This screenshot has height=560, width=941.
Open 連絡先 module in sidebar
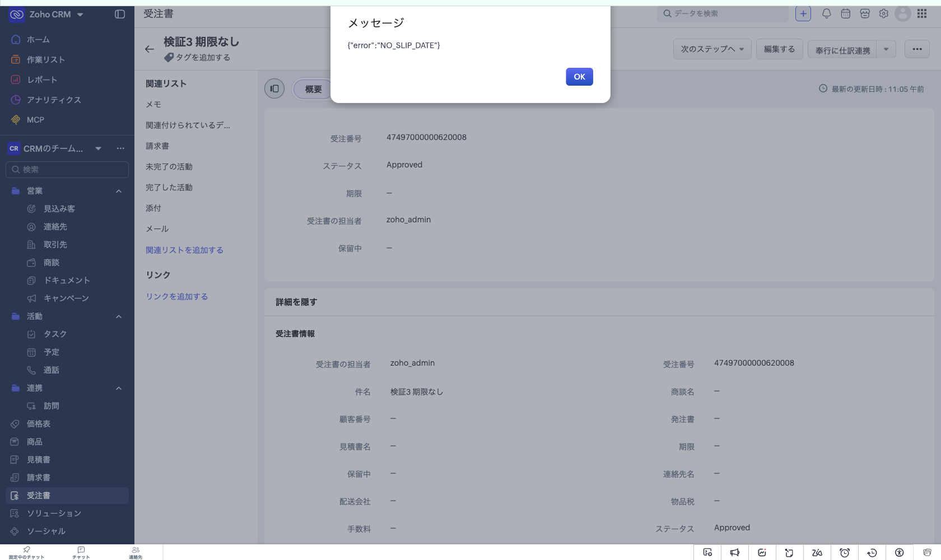(55, 227)
